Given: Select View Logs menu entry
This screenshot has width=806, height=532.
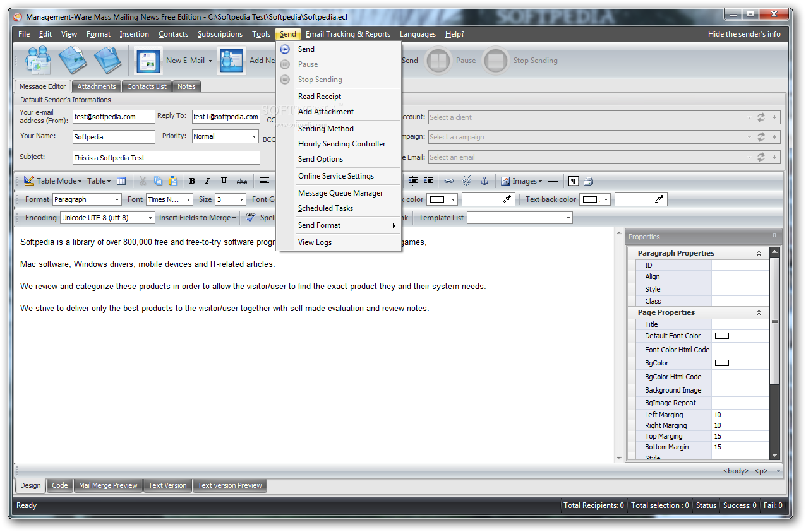Looking at the screenshot, I should (x=315, y=242).
